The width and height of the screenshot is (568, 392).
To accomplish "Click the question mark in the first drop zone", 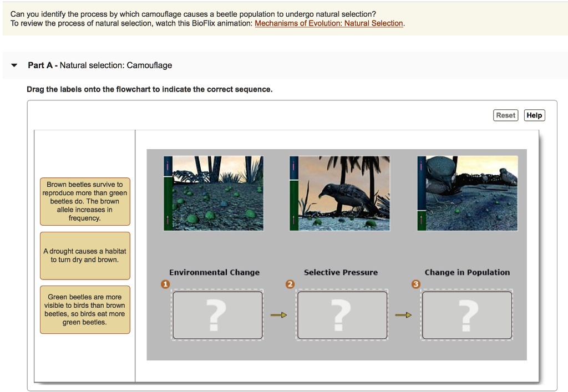I will 217,314.
